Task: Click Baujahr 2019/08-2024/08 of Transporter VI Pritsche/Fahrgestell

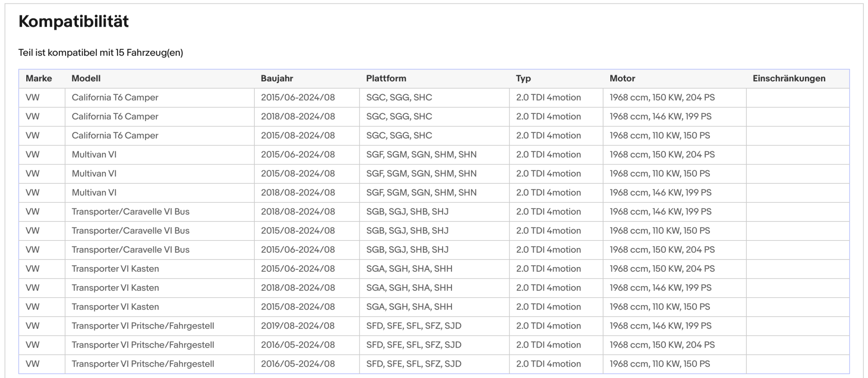Action: point(298,326)
